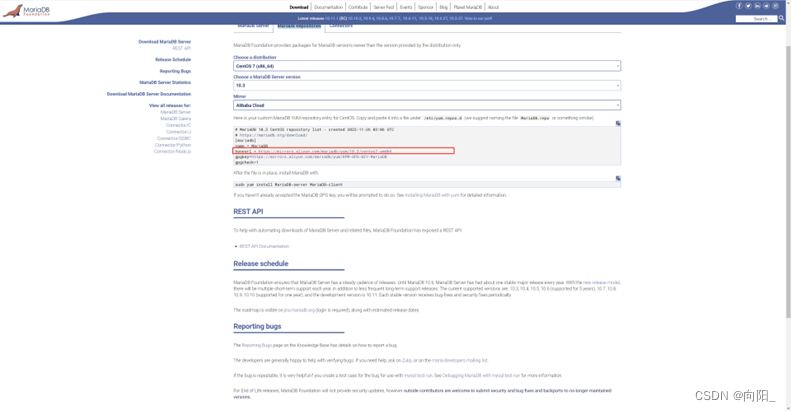Open the Mirror dropdown showing Alibaba Cloud
The height and width of the screenshot is (411, 791).
(x=427, y=105)
